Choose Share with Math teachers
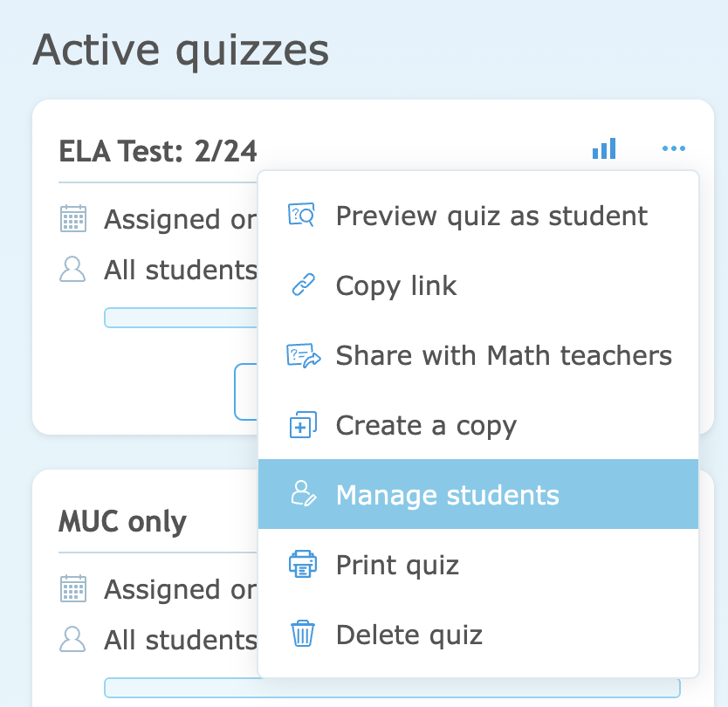 click(504, 355)
